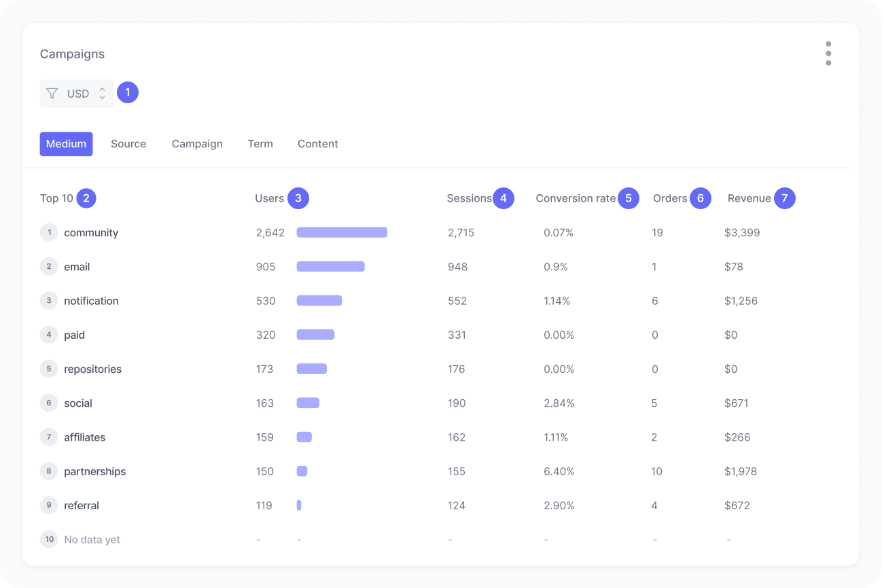The width and height of the screenshot is (882, 588).
Task: Click the filter funnel icon
Action: coord(52,93)
